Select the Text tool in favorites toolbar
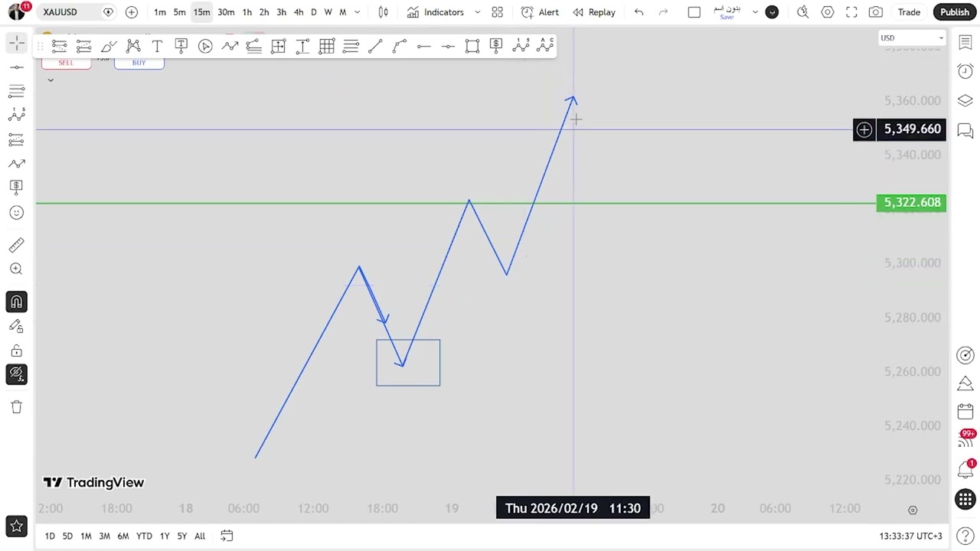Screen dimensions: 980x551 [x=157, y=46]
